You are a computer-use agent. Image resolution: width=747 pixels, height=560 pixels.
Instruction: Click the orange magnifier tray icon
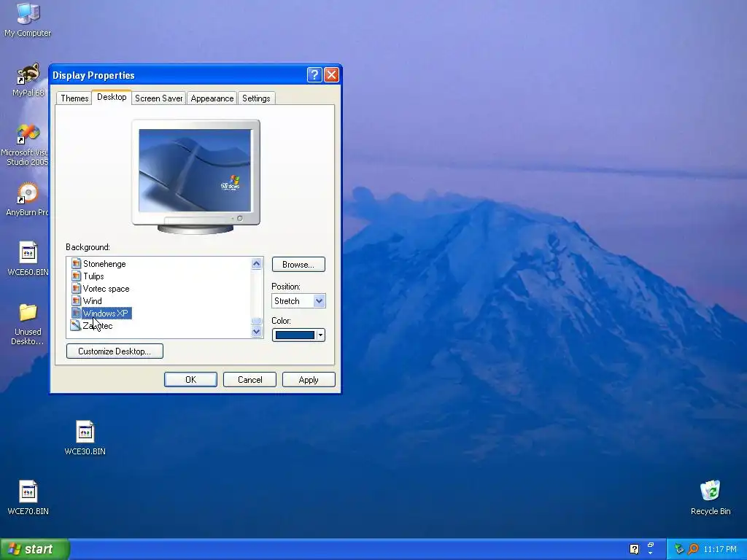pos(693,549)
